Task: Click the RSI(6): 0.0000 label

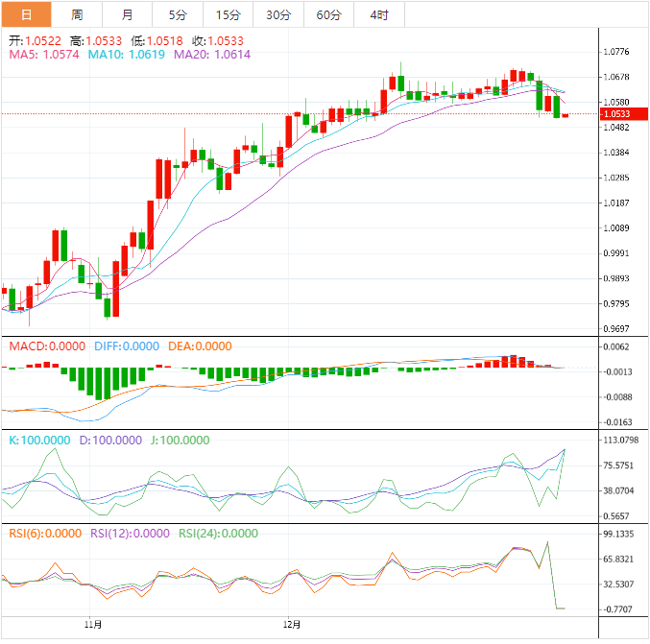Action: coord(45,534)
